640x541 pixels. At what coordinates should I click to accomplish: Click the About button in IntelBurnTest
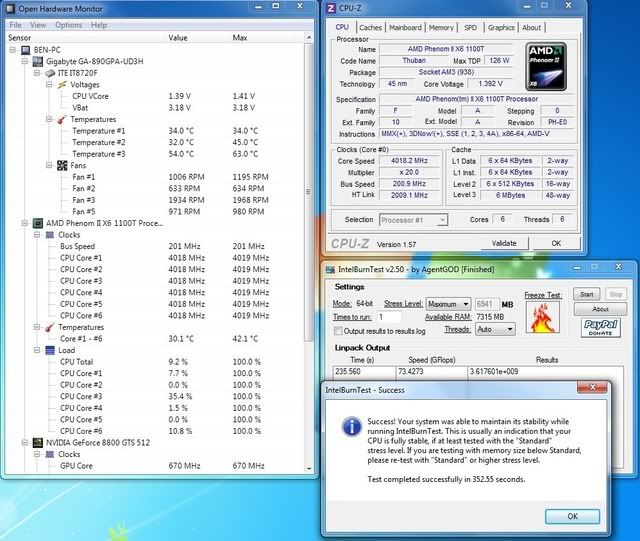[600, 309]
